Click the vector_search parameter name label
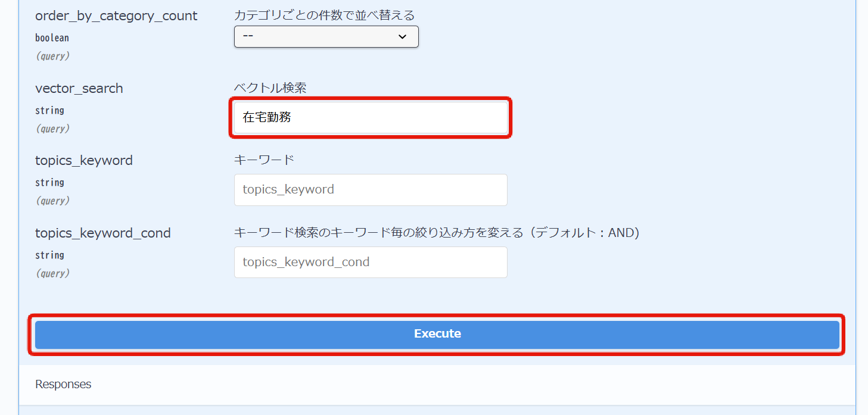Viewport: 868px width, 415px height. (79, 88)
